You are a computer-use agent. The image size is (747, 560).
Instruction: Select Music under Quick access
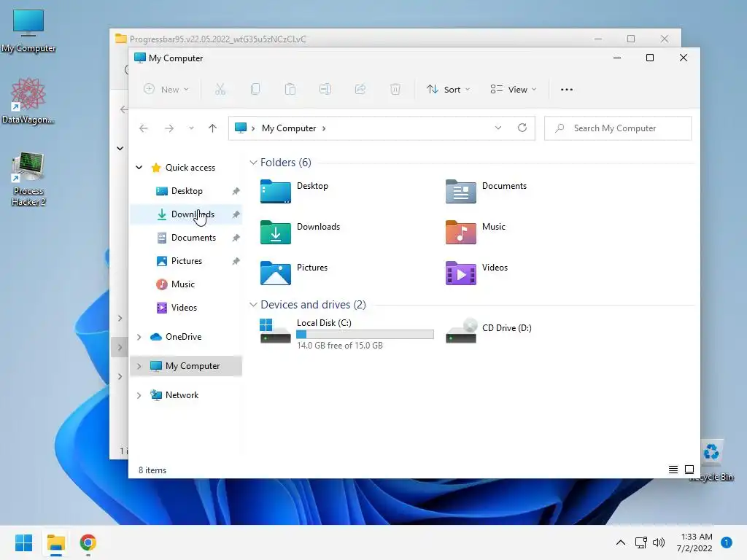coord(186,284)
